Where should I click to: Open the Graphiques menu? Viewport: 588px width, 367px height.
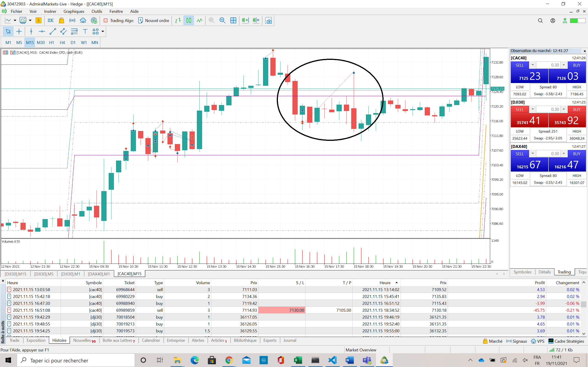74,11
